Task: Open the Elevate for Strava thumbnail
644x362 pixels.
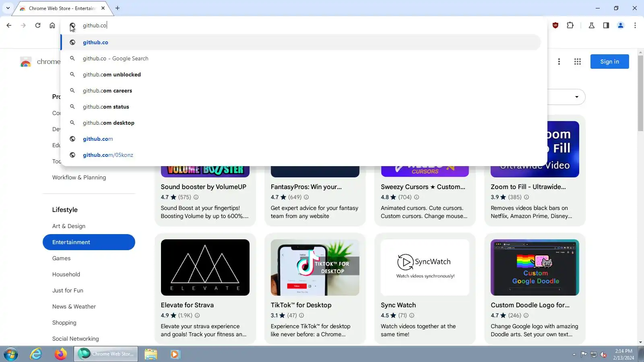Action: [205, 267]
